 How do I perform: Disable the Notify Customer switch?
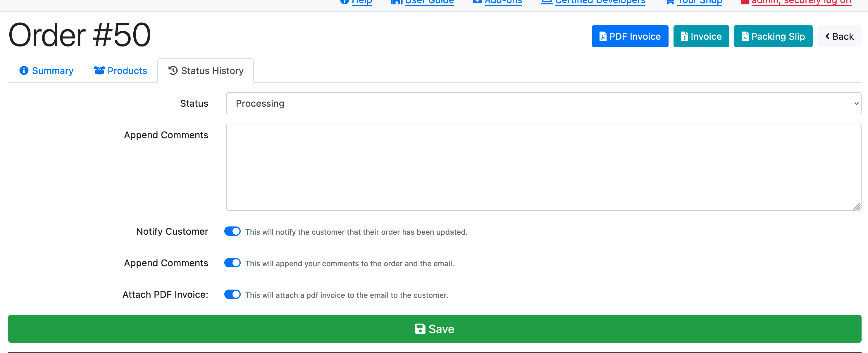coord(232,231)
